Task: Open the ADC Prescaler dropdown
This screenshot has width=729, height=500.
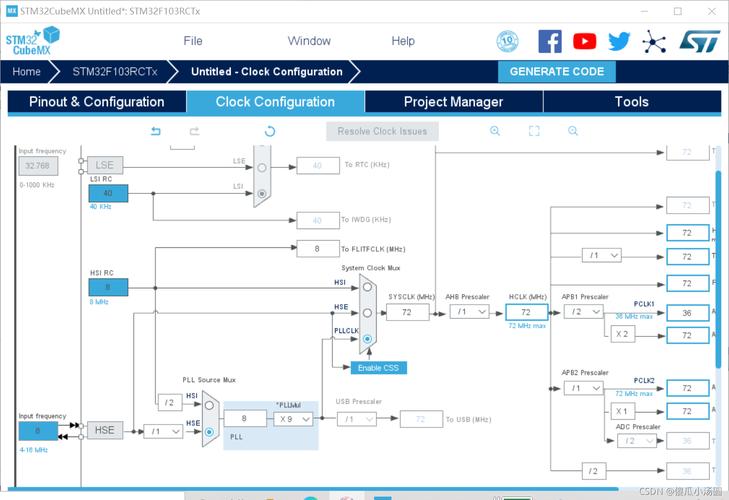Action: coord(636,440)
